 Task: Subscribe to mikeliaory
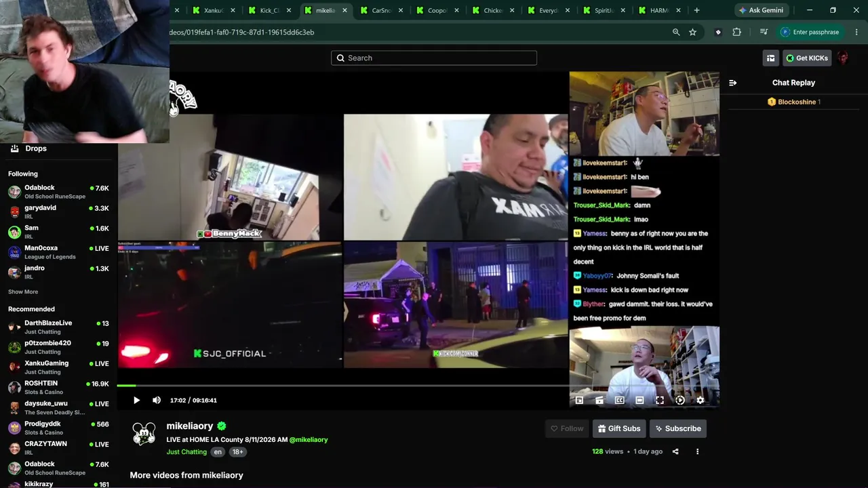tap(678, 428)
